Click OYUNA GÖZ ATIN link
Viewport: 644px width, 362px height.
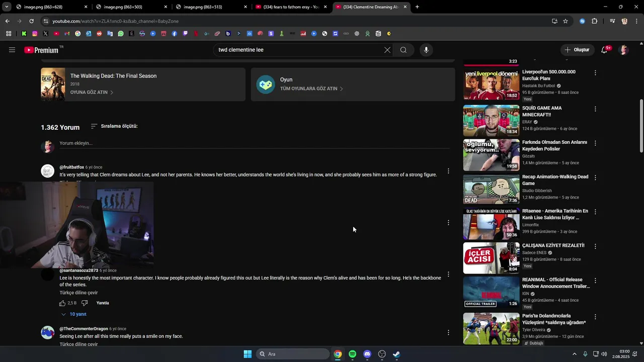click(92, 93)
